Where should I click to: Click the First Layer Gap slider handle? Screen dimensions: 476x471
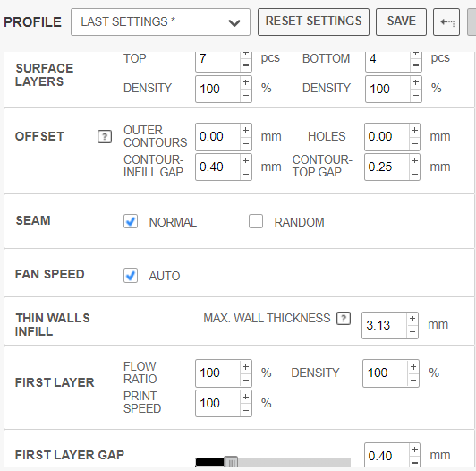coord(231,462)
